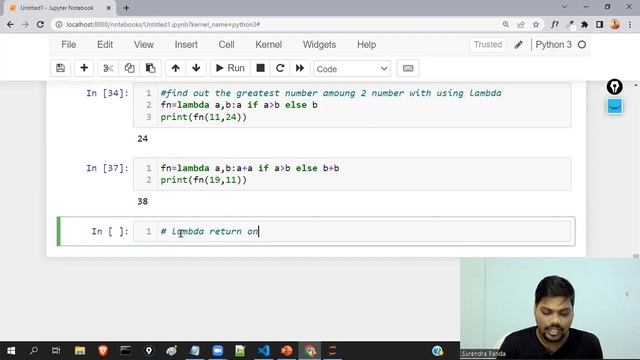Open a new browser tab
Screen dimensions: 640x360
pos(126,8)
